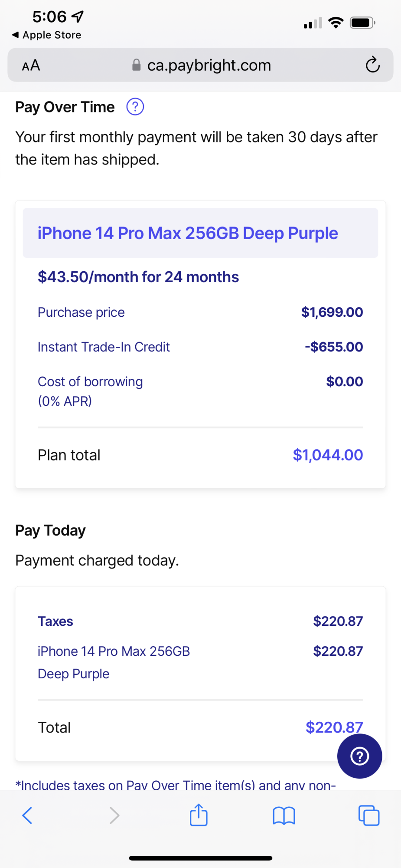Reload the PayBright page
The height and width of the screenshot is (868, 401).
372,65
